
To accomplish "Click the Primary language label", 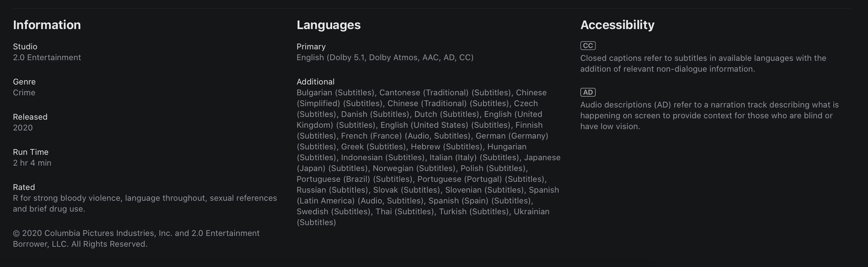I will 311,47.
